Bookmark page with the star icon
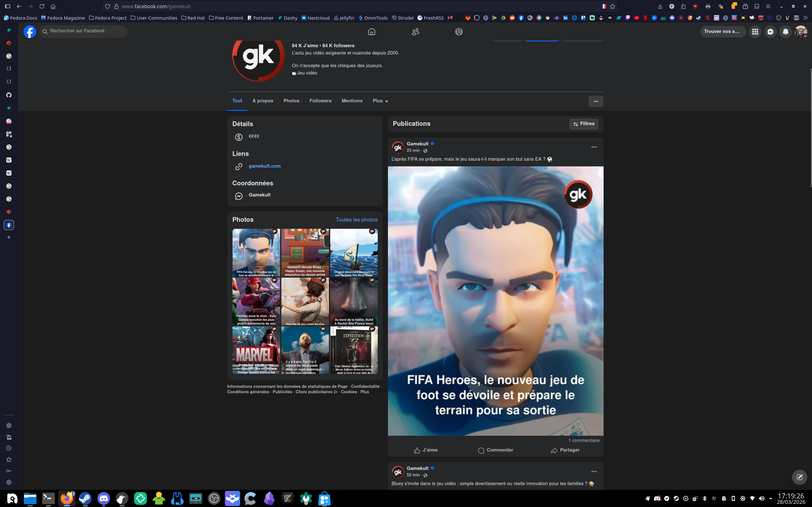The height and width of the screenshot is (507, 812). pos(612,6)
